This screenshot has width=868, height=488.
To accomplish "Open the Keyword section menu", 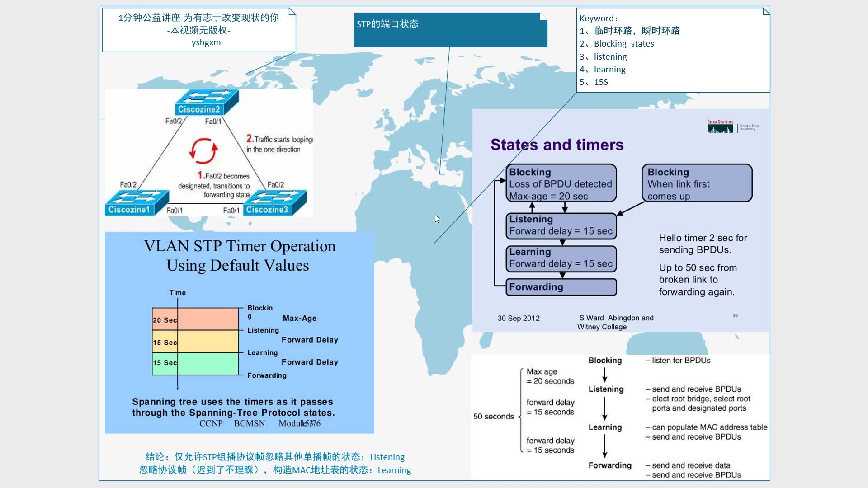I will tap(764, 11).
